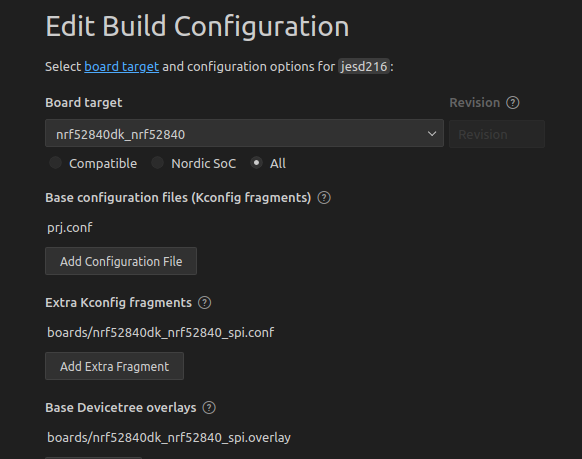Show help for Base configuration files
582x459 pixels.
[x=324, y=198]
